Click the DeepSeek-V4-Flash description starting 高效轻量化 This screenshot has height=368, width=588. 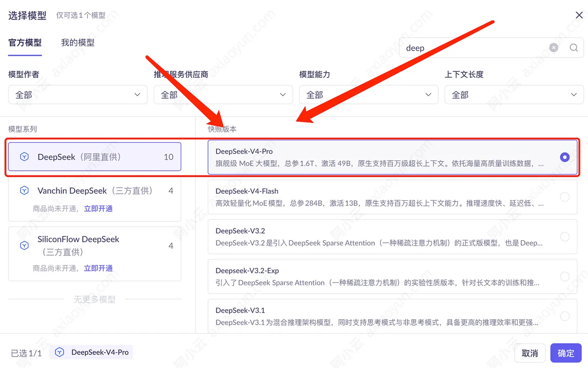380,203
